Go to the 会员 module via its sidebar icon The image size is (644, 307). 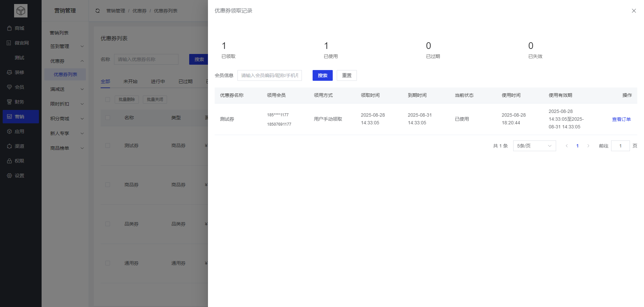[20, 87]
